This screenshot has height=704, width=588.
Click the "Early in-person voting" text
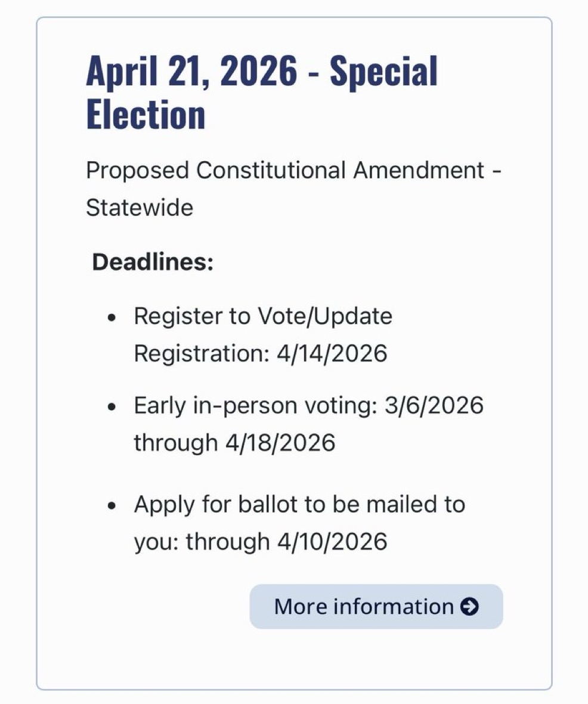pyautogui.click(x=249, y=406)
